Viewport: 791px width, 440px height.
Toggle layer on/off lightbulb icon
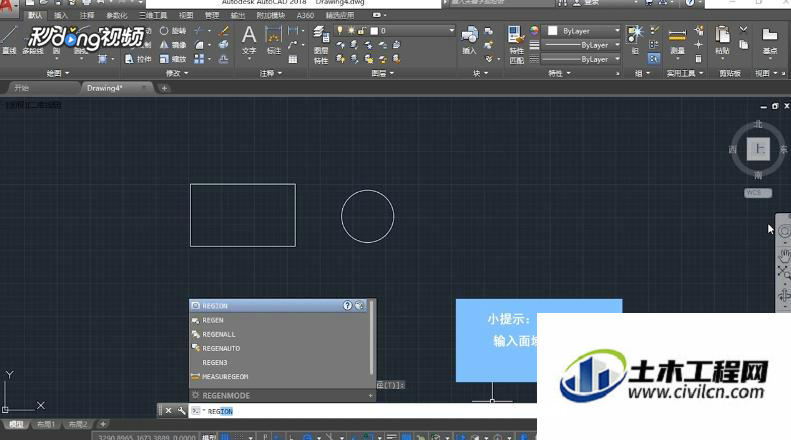pyautogui.click(x=340, y=31)
